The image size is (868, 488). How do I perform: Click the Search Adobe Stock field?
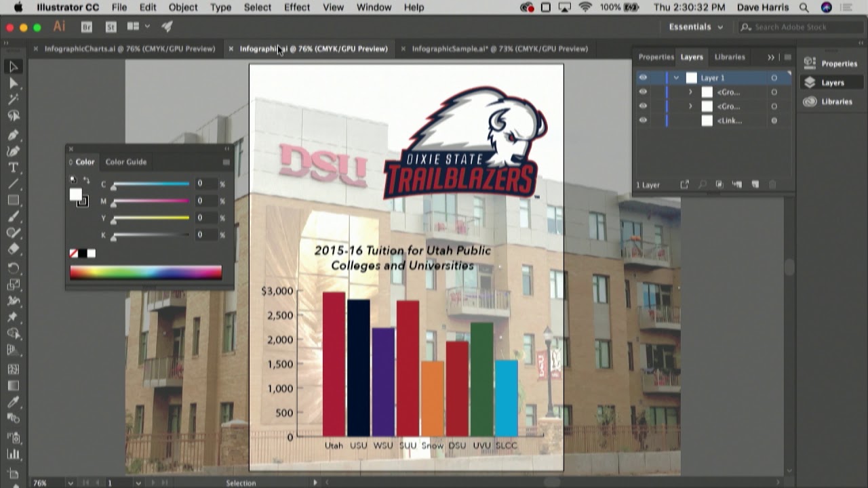(x=800, y=27)
